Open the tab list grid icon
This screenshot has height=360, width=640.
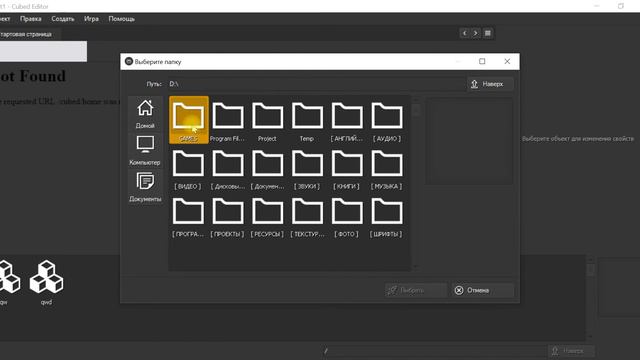pyautogui.click(x=488, y=33)
